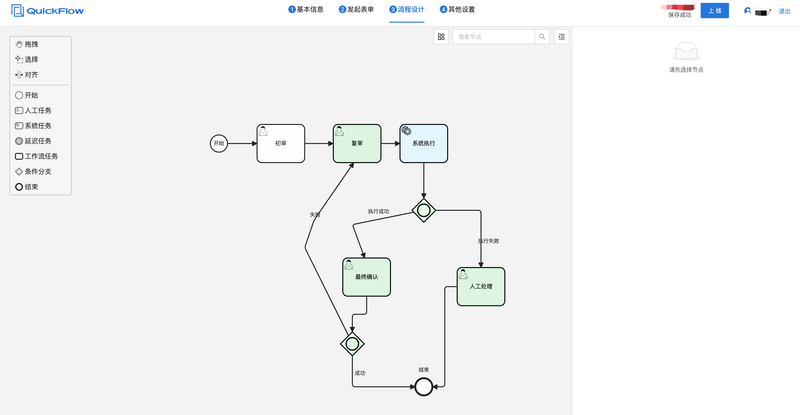Click the grid layout icon above canvas
Viewport: 800px width, 415px height.
pyautogui.click(x=441, y=37)
